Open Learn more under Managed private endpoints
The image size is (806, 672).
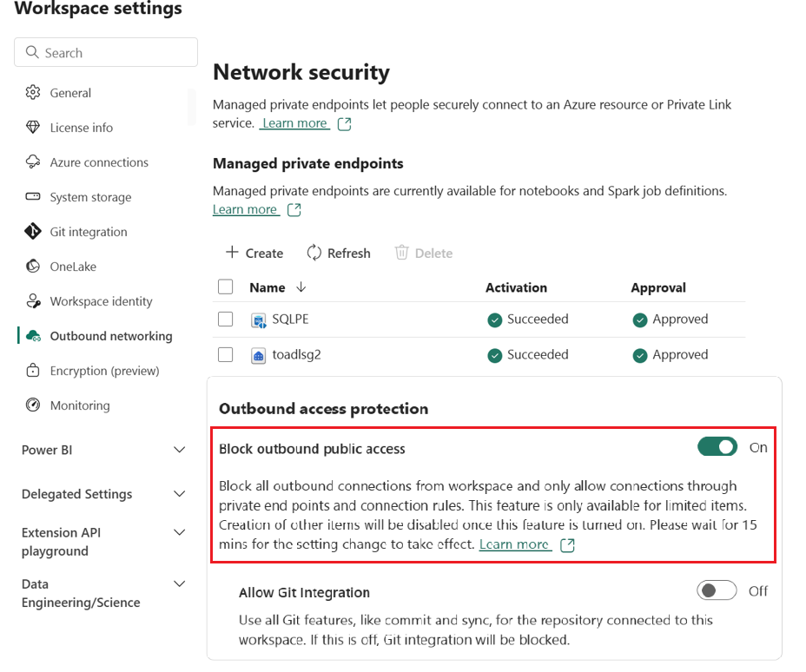pos(246,209)
